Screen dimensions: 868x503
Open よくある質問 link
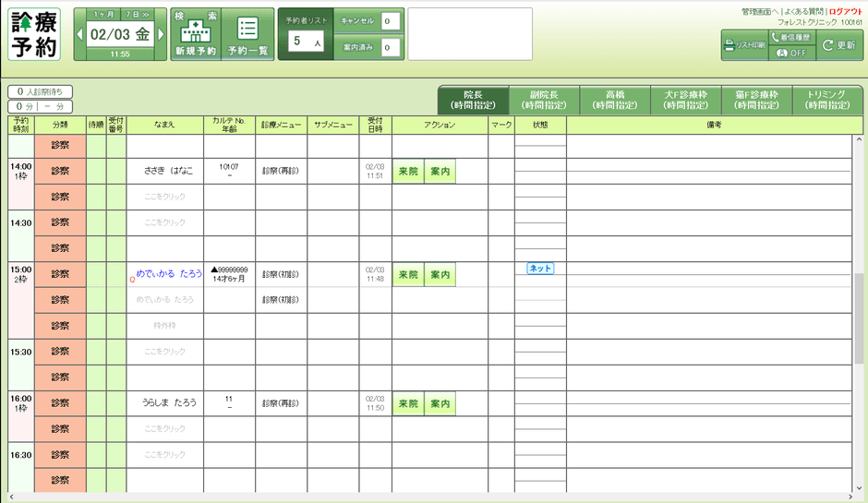click(803, 12)
